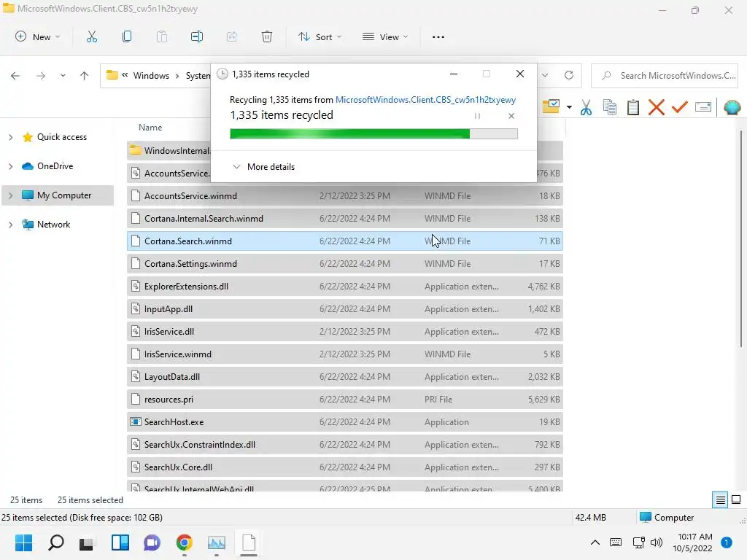The image size is (747, 560).
Task: Click the folder options icon in secondary toolbar
Action: tap(551, 106)
